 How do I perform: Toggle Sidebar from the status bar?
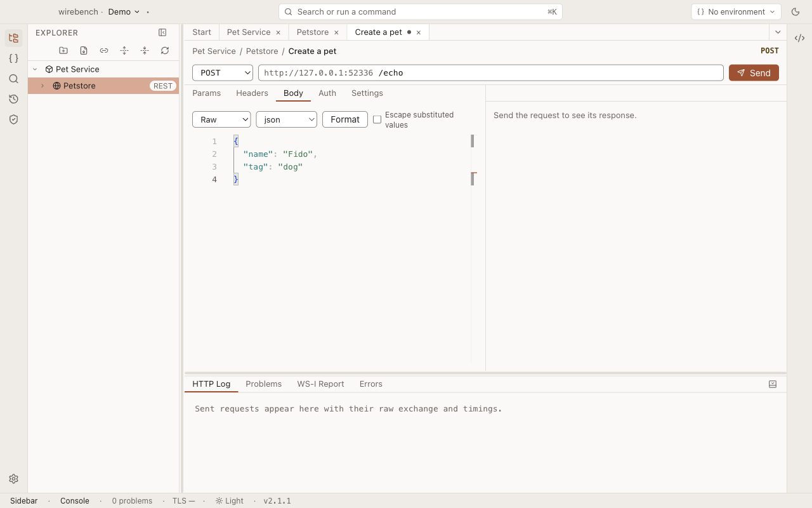[x=24, y=501]
